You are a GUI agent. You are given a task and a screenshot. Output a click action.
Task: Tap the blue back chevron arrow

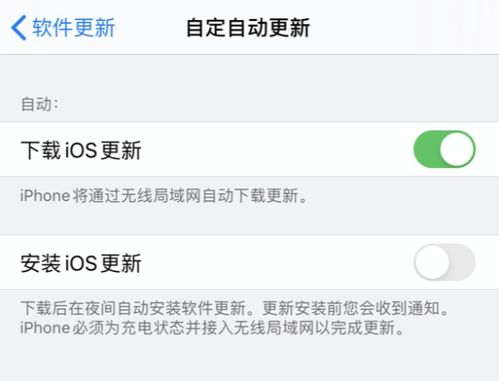coord(19,28)
